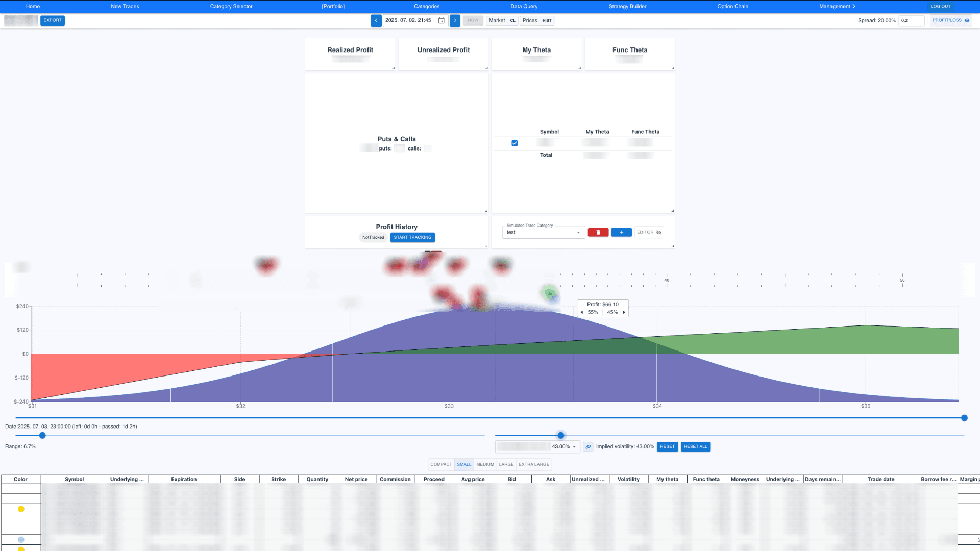The image size is (980, 551).
Task: Sort table by Commission column header
Action: [x=395, y=480]
